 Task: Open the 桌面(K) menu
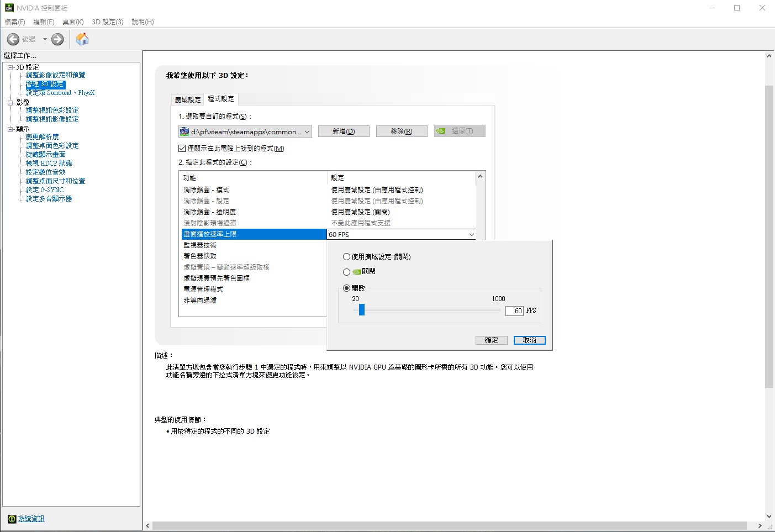point(73,22)
